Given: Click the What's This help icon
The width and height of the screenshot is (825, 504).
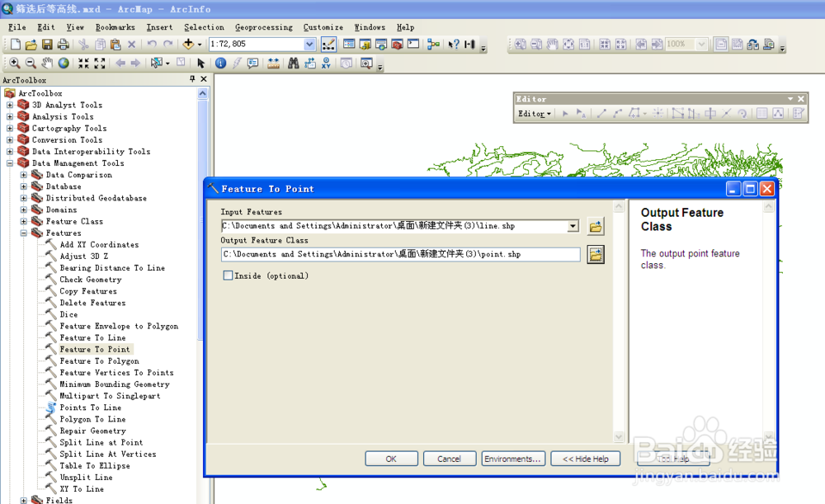Looking at the screenshot, I should (454, 45).
